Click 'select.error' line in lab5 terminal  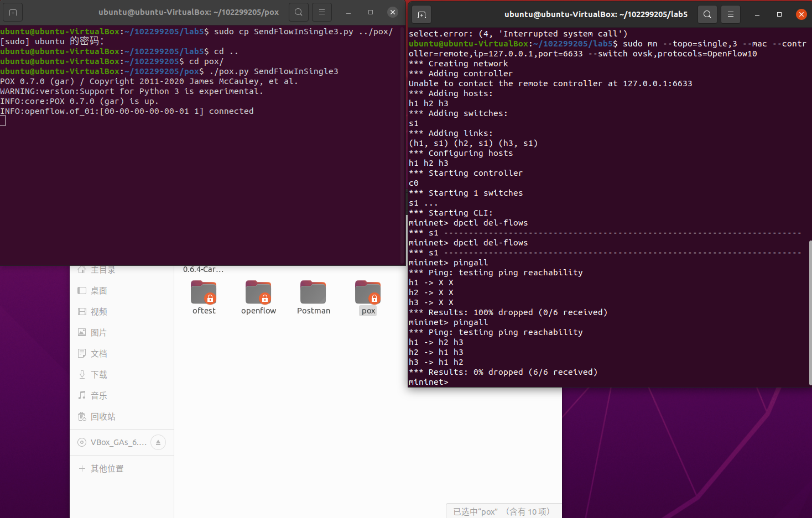point(518,34)
